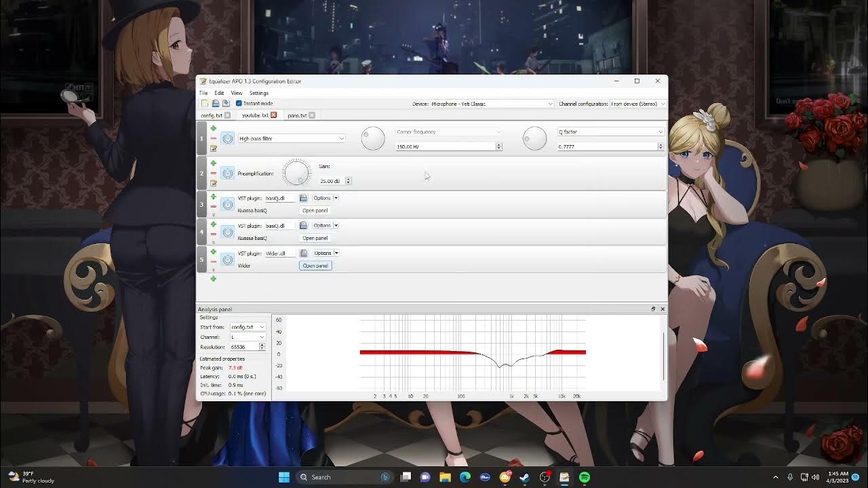Click the new file icon in toolbar

tap(205, 104)
